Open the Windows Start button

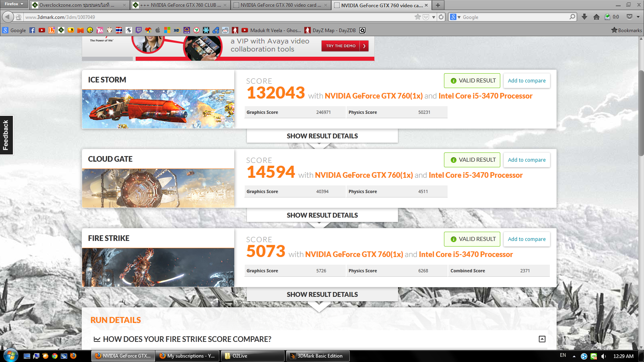click(x=10, y=356)
